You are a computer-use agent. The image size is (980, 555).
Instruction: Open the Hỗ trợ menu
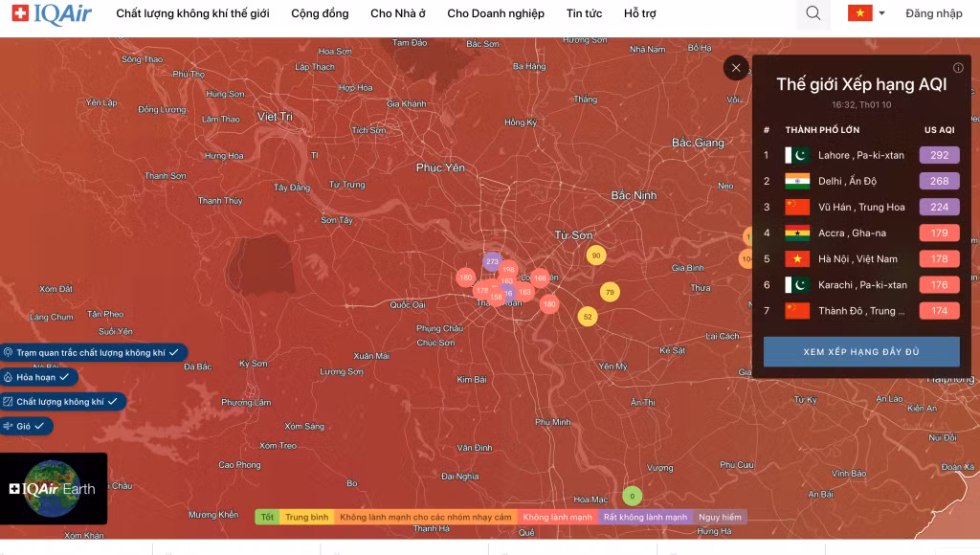(640, 13)
